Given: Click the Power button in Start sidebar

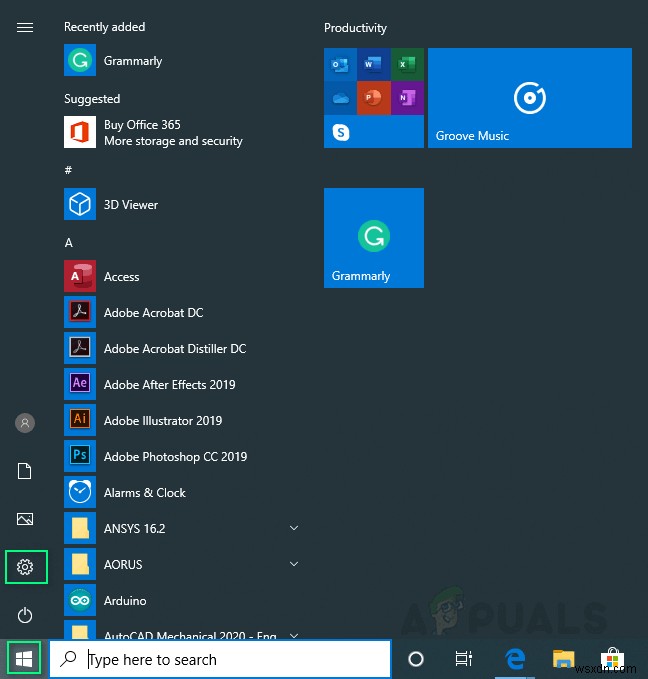Looking at the screenshot, I should 25,615.
